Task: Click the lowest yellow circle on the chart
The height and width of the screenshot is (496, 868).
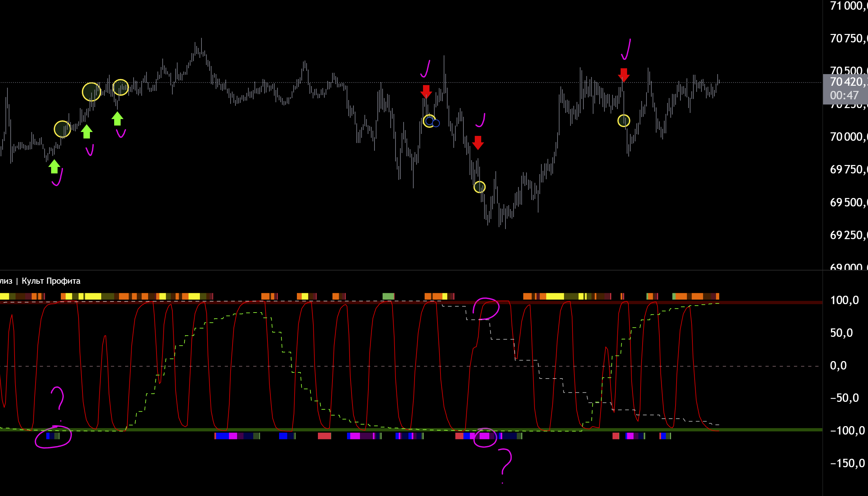Action: [479, 187]
